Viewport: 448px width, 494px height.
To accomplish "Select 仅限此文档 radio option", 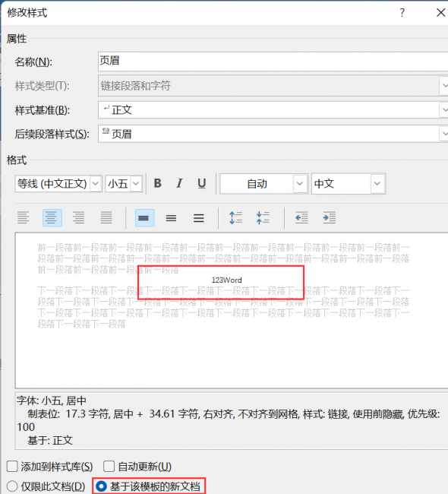I will tap(12, 486).
